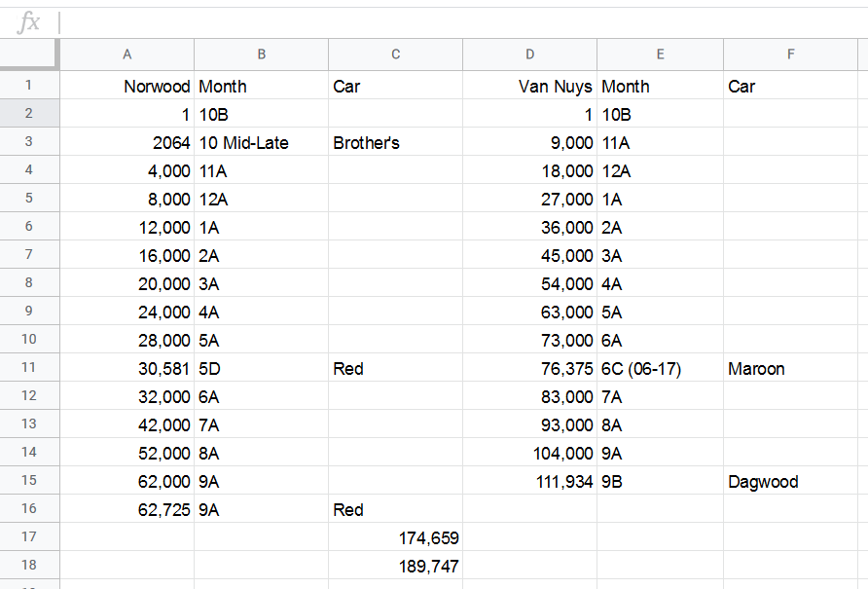Image resolution: width=868 pixels, height=589 pixels.
Task: Select column A header
Action: (127, 55)
